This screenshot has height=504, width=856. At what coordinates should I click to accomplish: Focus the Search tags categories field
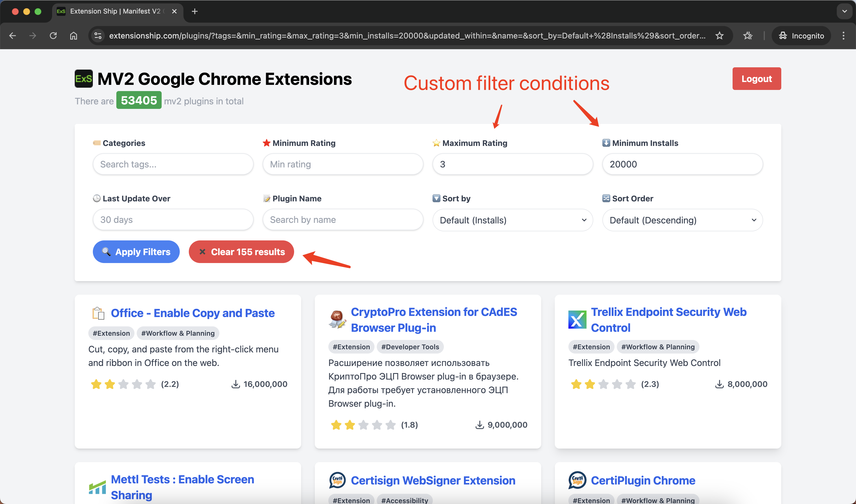coord(173,164)
